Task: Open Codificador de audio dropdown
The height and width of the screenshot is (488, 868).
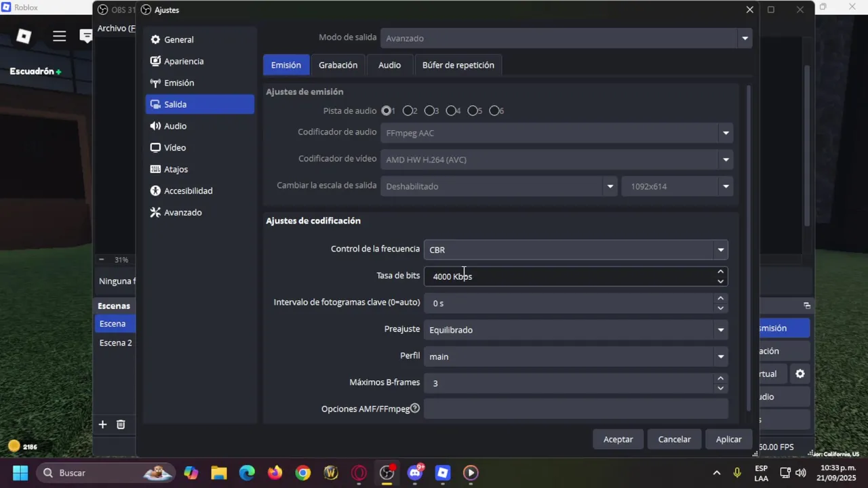Action: (557, 133)
